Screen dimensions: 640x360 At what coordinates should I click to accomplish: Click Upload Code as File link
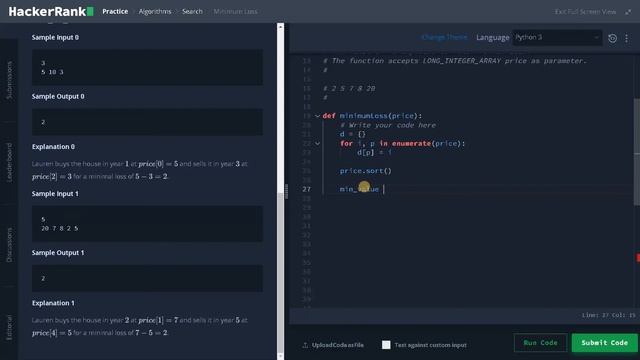click(x=338, y=345)
